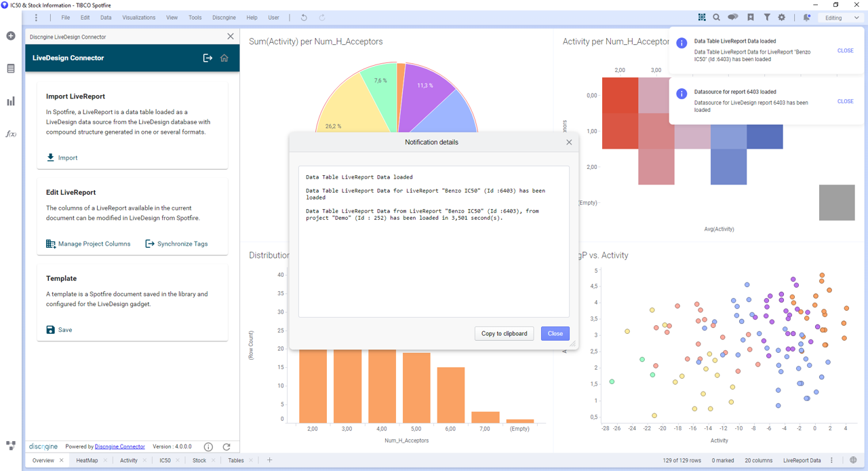The image size is (868, 471).
Task: Click the Undo arrow in the toolbar
Action: [x=304, y=18]
